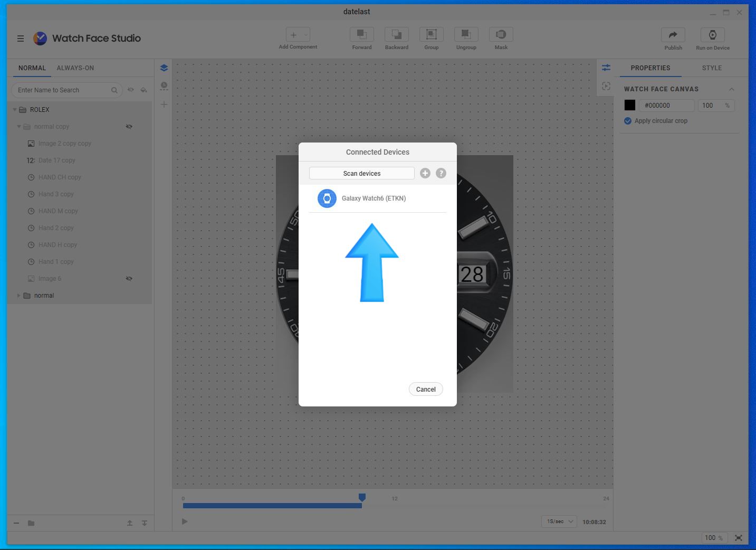756x550 pixels.
Task: Click Run on Device icon
Action: pos(713,35)
